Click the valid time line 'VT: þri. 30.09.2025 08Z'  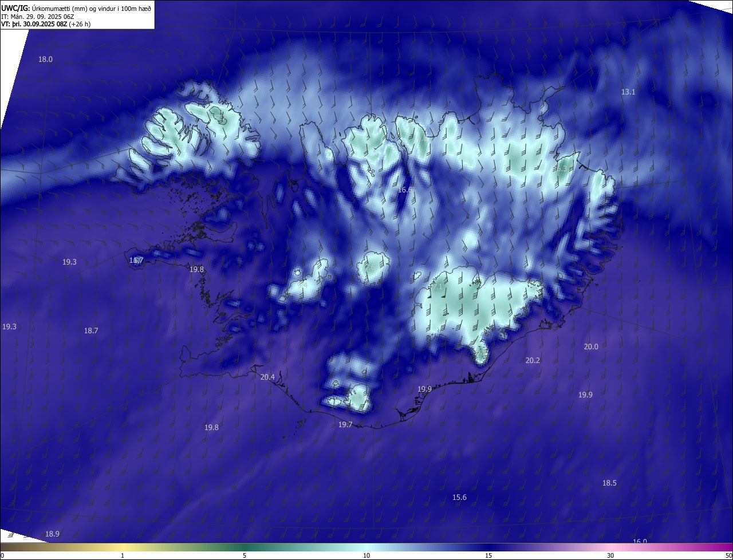46,24
